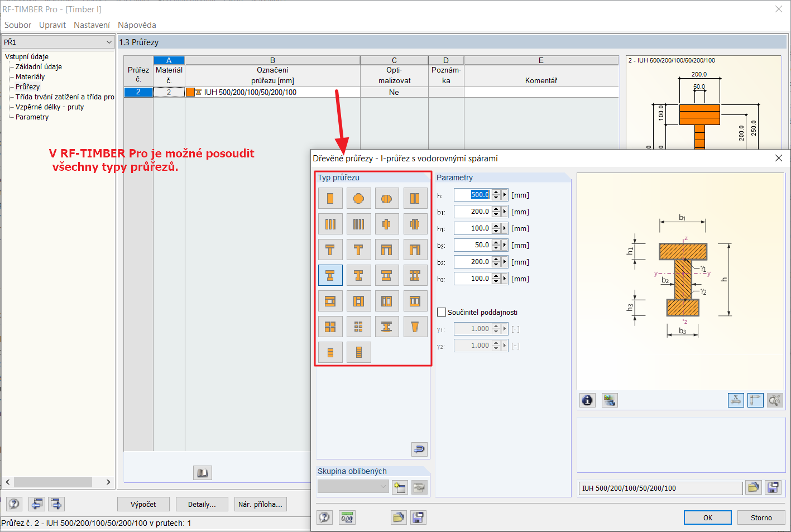Click the 'Ne' cell under Optimalizovat
791x532 pixels.
click(394, 92)
